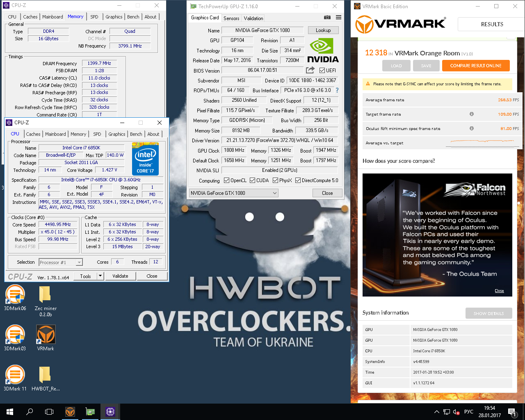Click the Bus Interface question mark icon
Image resolution: width=525 pixels, height=420 pixels.
(x=337, y=90)
